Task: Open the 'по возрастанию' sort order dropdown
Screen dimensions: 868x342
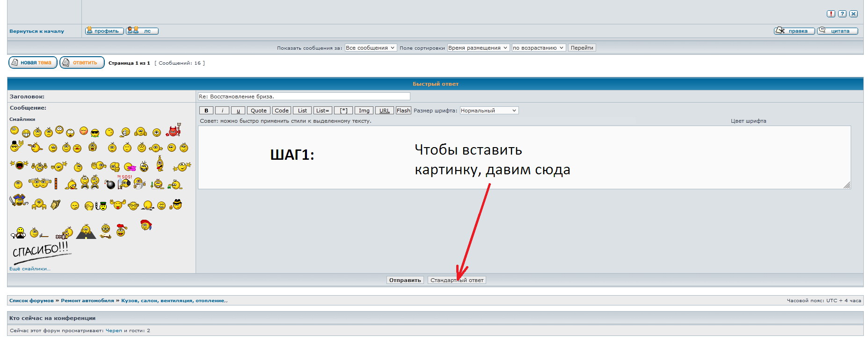Action: pos(538,48)
